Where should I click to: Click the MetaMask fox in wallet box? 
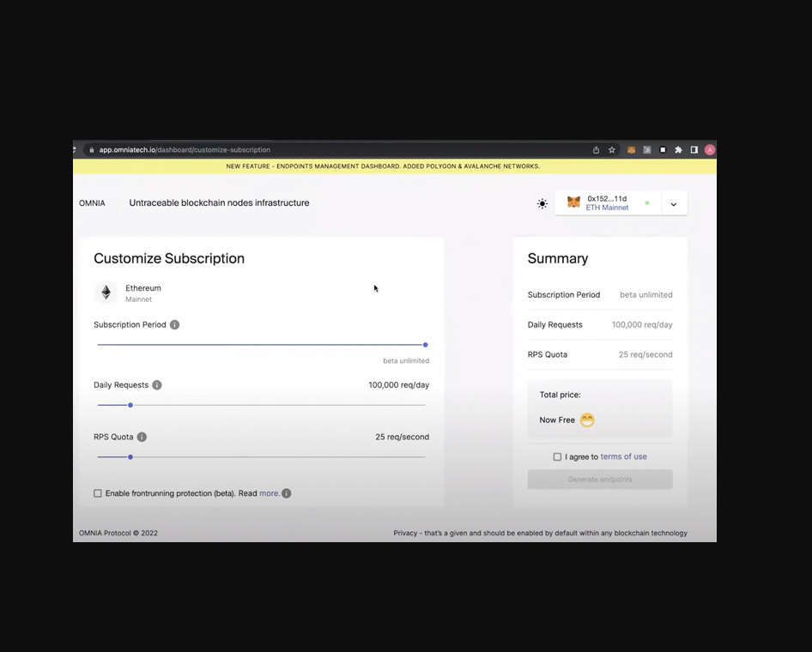[x=573, y=202]
